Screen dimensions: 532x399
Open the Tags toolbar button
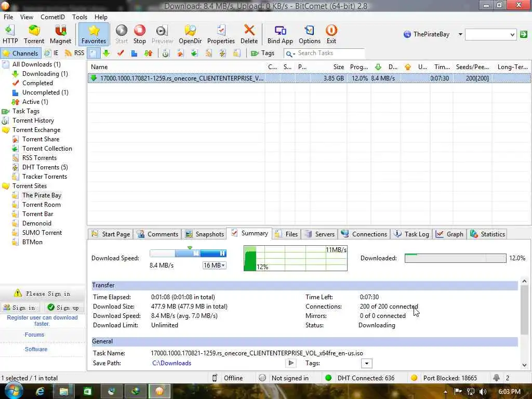[x=262, y=54]
